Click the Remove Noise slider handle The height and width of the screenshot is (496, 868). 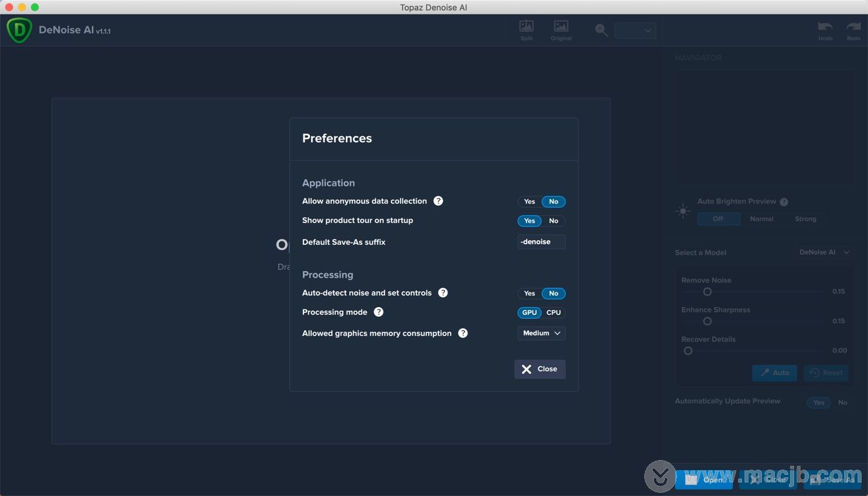coord(707,292)
